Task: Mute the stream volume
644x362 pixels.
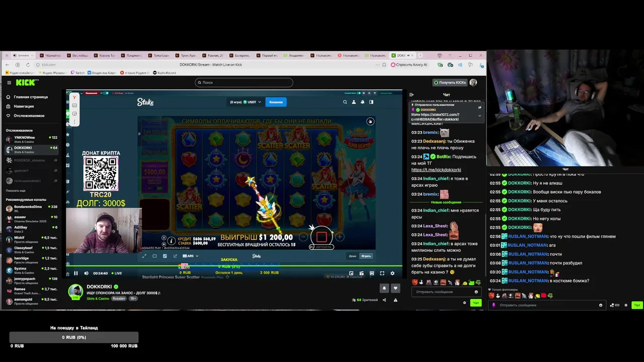Action: [86, 274]
